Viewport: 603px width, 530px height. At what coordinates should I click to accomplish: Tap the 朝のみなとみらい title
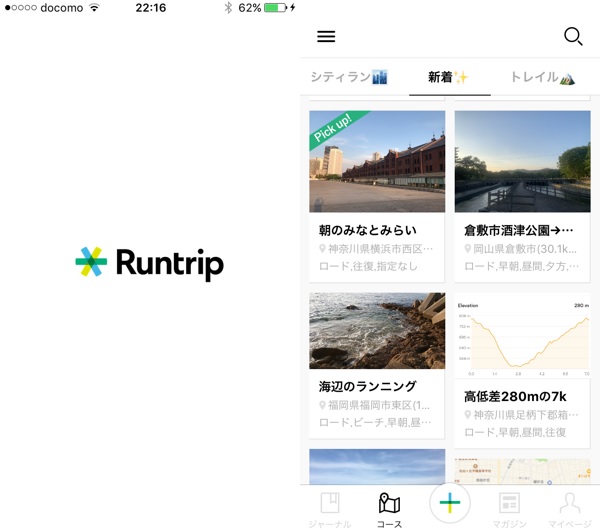click(367, 230)
